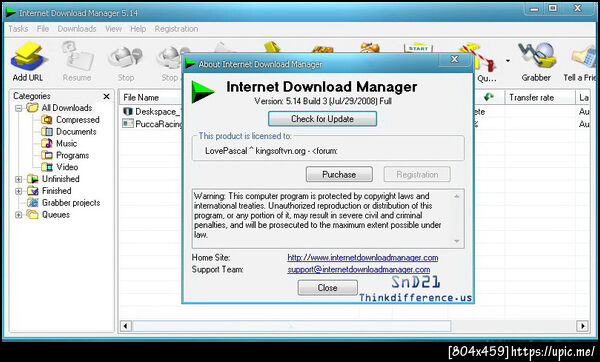Image resolution: width=600 pixels, height=362 pixels.
Task: Open the Downloads menu
Action: [x=77, y=29]
